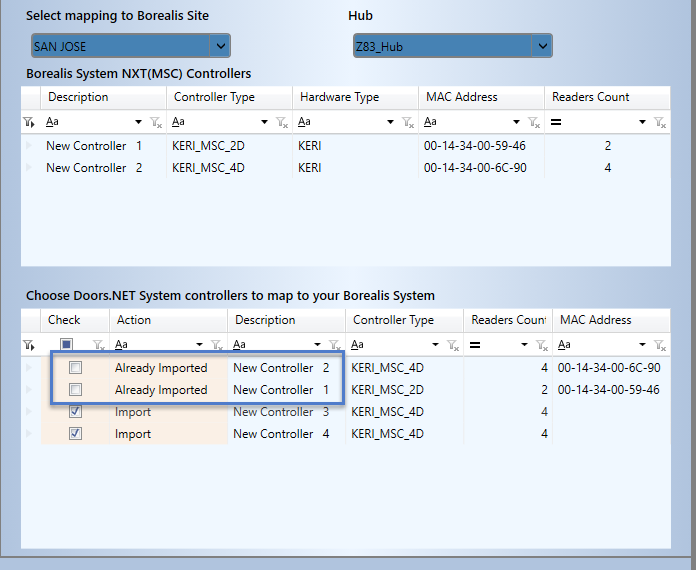The width and height of the screenshot is (696, 570).
Task: Open Hardware Type filter dropdown arrow
Action: [391, 122]
